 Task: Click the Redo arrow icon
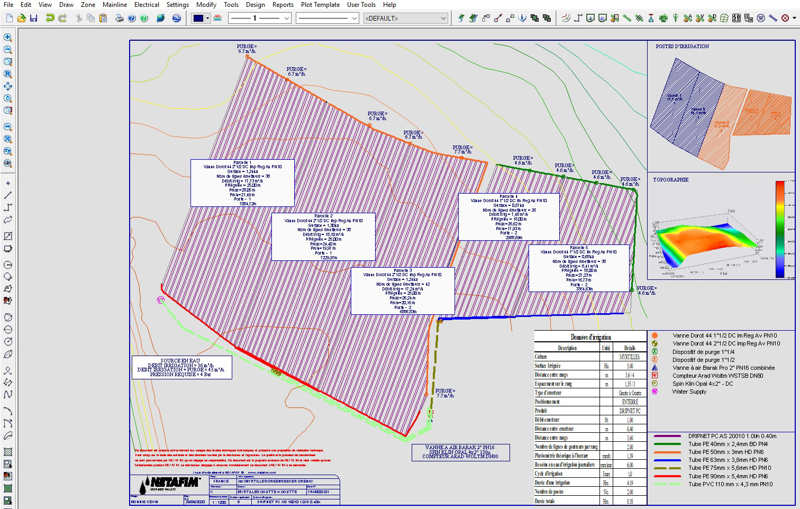coord(63,18)
